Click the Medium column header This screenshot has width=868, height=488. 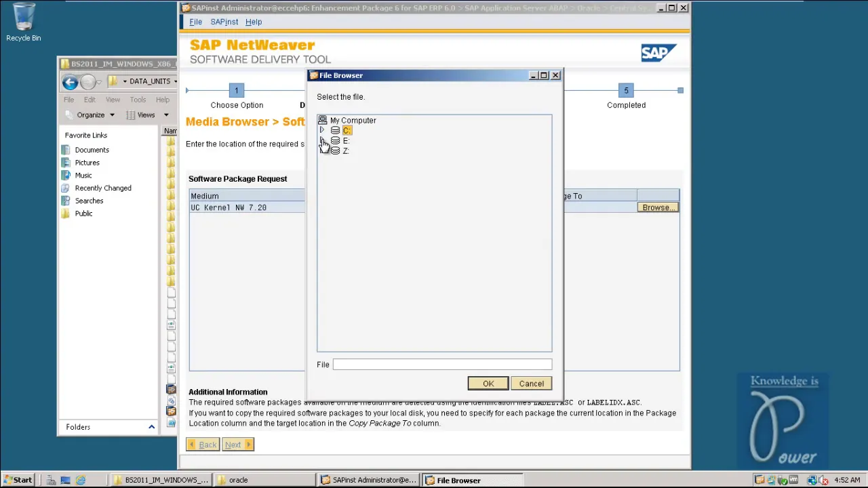pyautogui.click(x=248, y=196)
